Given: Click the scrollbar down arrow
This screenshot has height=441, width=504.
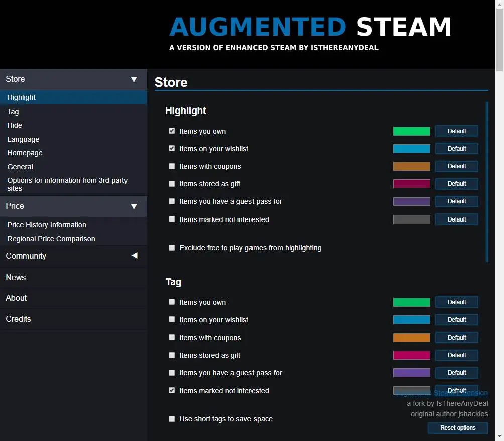Looking at the screenshot, I should click(x=499, y=437).
